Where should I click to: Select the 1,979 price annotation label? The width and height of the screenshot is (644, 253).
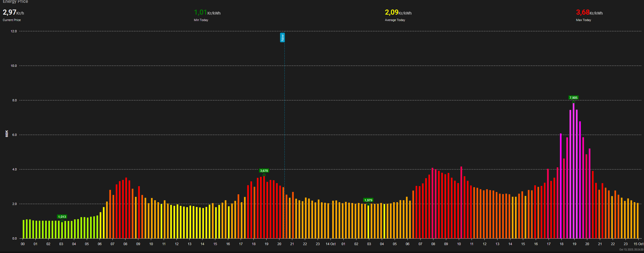(368, 200)
